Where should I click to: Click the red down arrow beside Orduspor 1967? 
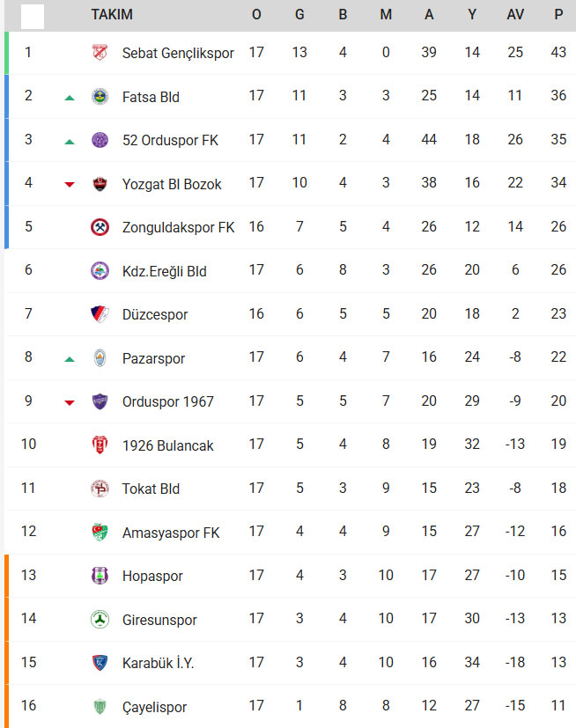pos(70,402)
